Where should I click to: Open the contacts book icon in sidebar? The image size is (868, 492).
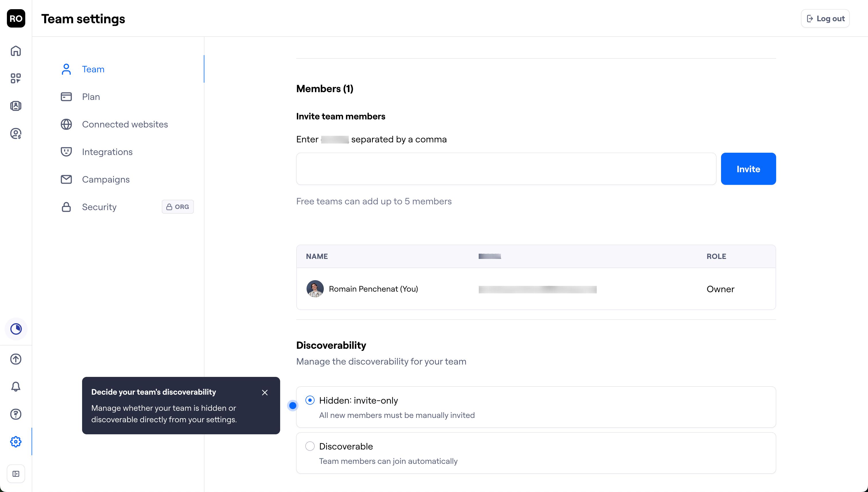click(x=16, y=106)
